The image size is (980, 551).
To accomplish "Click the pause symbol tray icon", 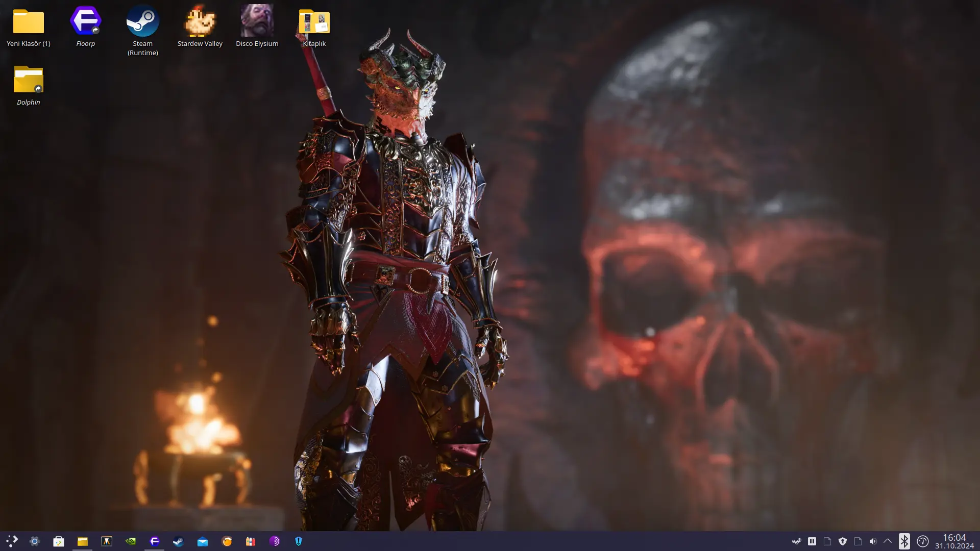I will point(812,541).
